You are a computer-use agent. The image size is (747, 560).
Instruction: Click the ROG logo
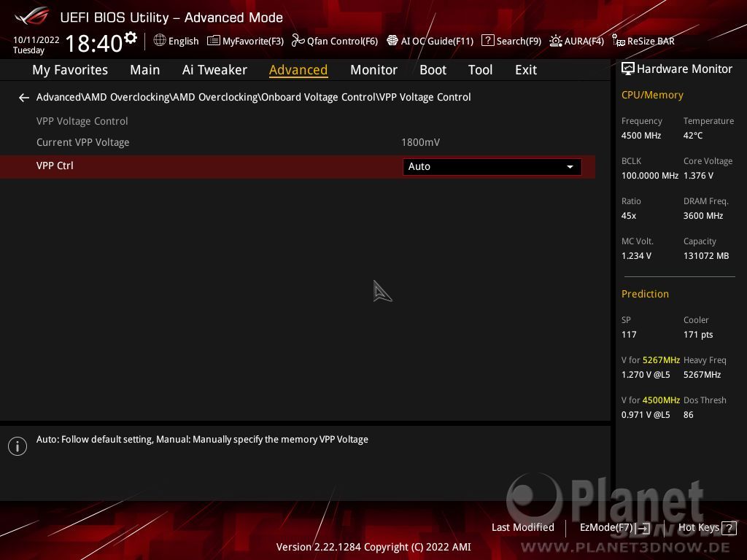[31, 16]
